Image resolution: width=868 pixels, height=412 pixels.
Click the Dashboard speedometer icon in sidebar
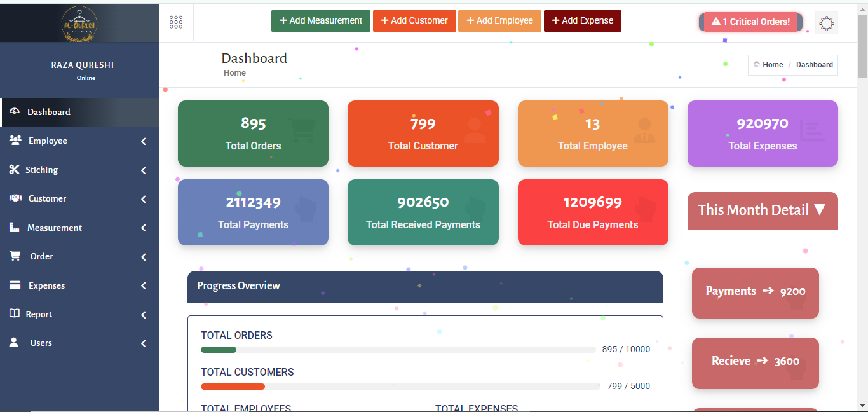[x=15, y=112]
